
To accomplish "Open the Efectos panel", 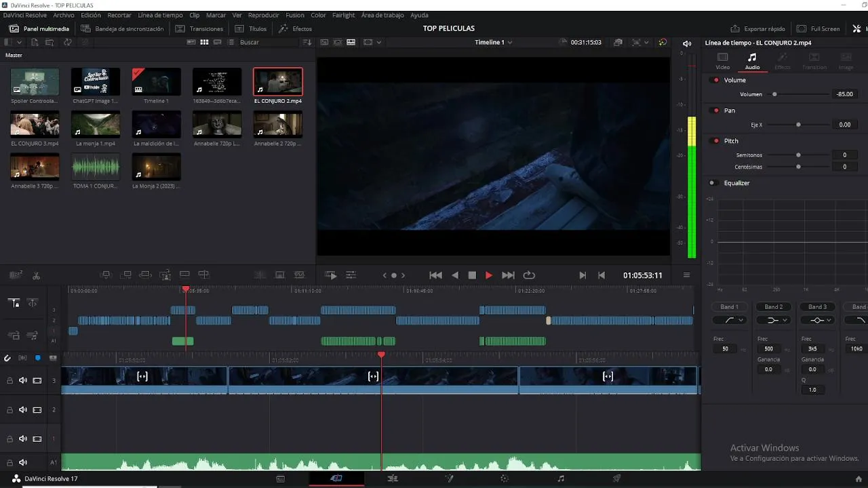I will click(x=295, y=29).
